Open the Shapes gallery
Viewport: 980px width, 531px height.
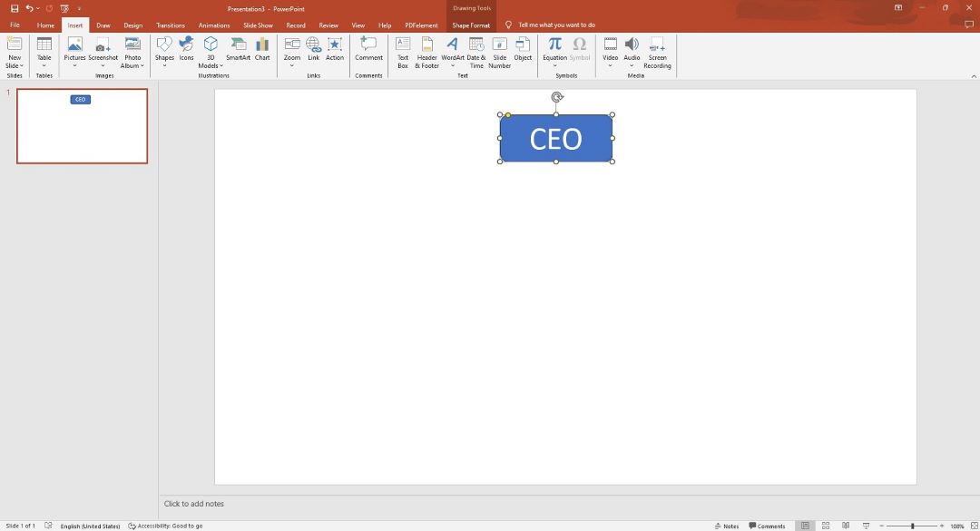(164, 53)
